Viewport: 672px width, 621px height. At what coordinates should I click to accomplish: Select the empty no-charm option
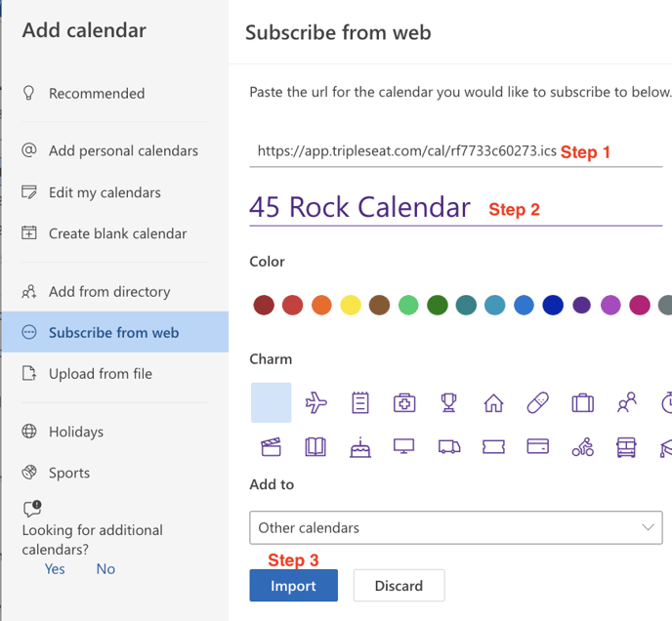click(x=271, y=402)
